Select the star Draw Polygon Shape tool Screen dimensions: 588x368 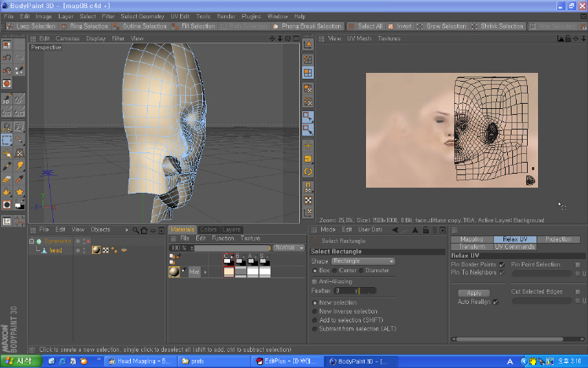[20, 192]
